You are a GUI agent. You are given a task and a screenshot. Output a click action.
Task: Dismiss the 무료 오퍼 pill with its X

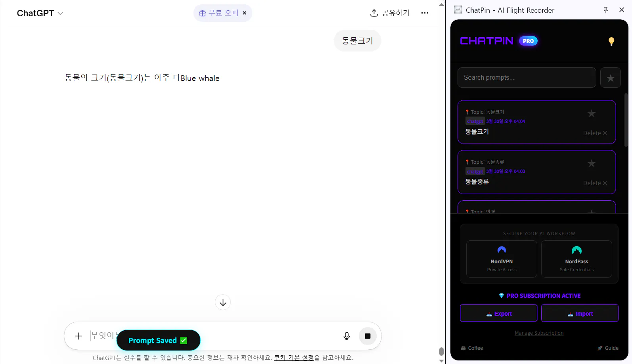coord(245,13)
